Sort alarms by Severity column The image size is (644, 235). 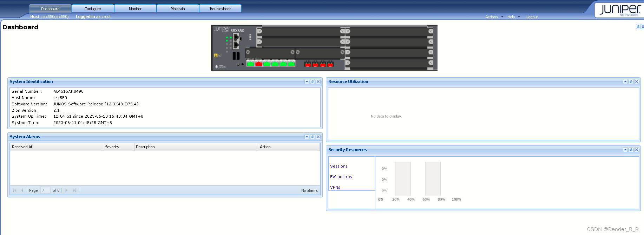pos(119,147)
